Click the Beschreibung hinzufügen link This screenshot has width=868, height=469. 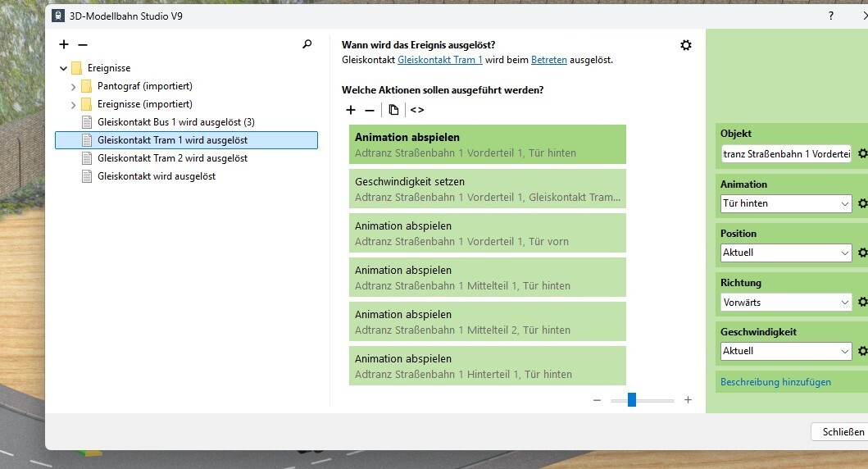point(775,382)
